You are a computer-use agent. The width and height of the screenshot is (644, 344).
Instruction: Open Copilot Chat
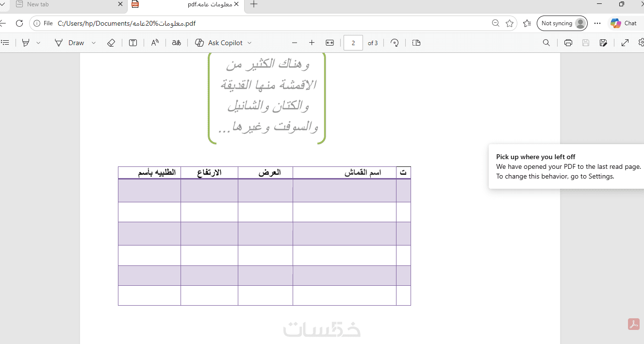[x=624, y=23]
